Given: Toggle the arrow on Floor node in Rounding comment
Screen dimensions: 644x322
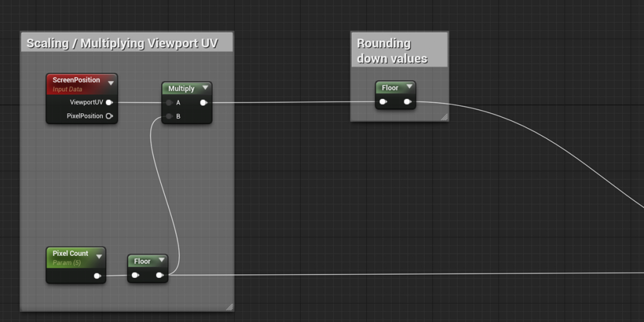Looking at the screenshot, I should pos(409,87).
